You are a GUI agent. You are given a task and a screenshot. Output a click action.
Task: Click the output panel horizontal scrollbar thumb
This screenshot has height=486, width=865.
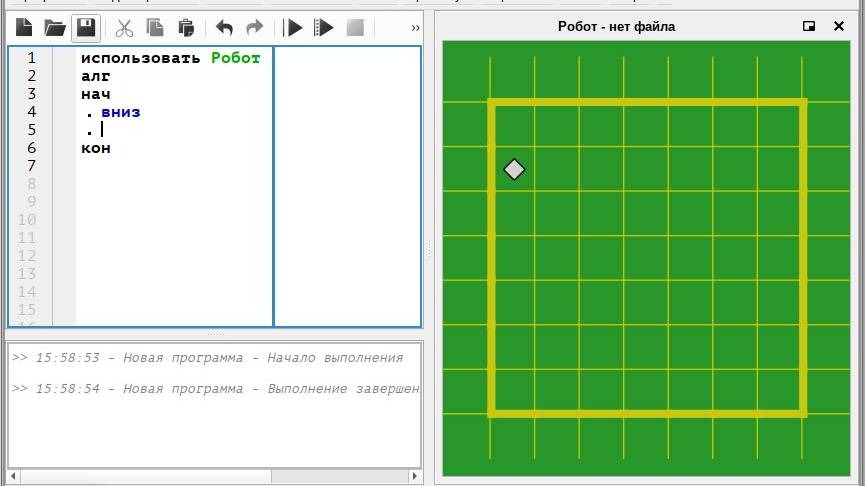[146, 476]
